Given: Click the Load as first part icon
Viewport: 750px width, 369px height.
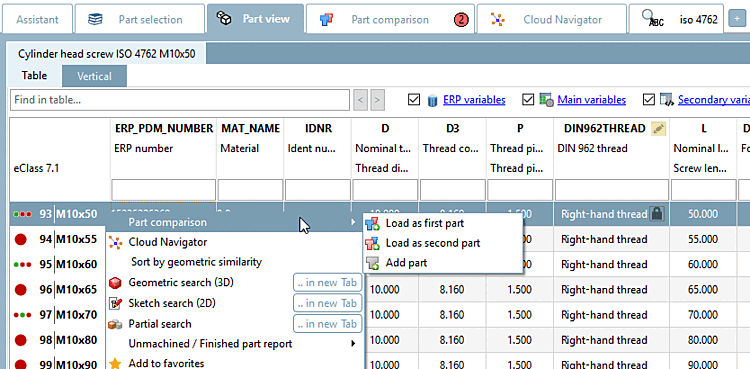Looking at the screenshot, I should coord(373,224).
